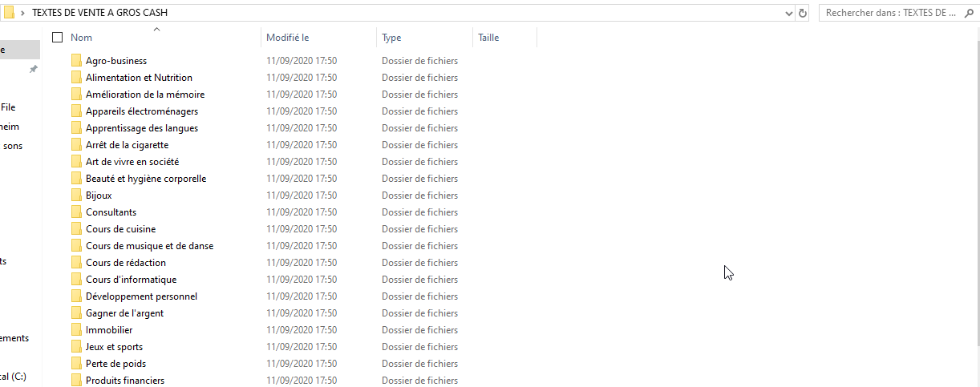Click the refresh icon in address bar
The image size is (980, 387).
[802, 13]
